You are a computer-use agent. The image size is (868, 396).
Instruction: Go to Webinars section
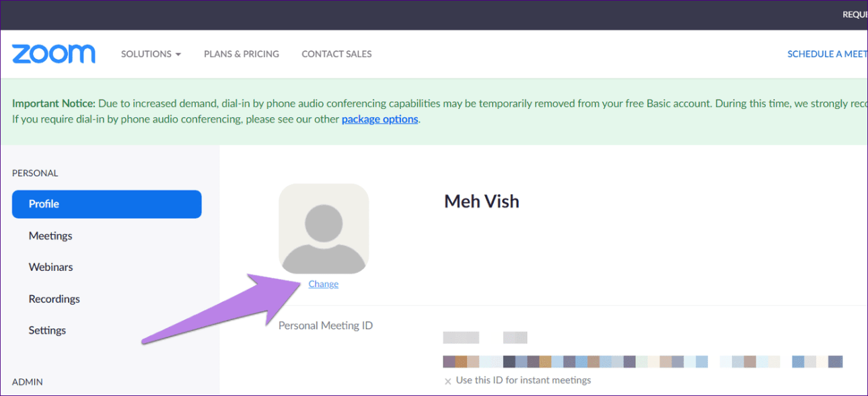tap(50, 267)
